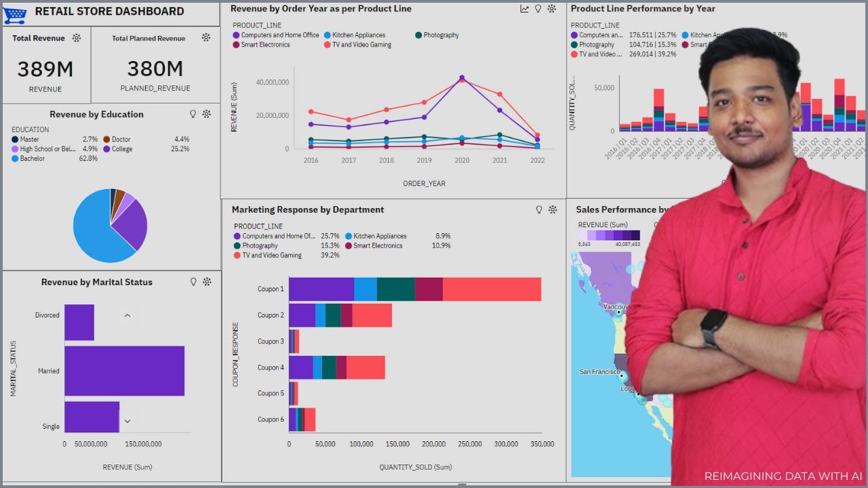Click the Single bar in marital status chart
868x488 pixels.
(92, 417)
